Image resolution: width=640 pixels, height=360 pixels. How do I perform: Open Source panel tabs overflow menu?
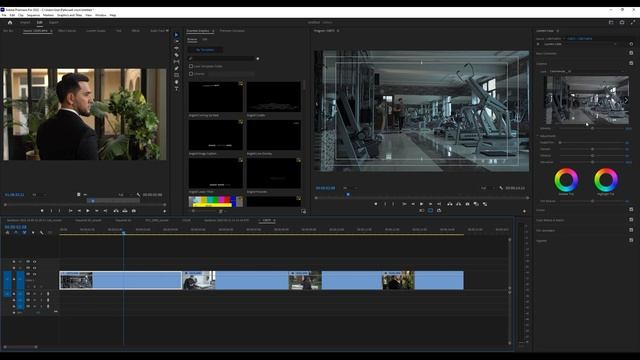tap(167, 31)
